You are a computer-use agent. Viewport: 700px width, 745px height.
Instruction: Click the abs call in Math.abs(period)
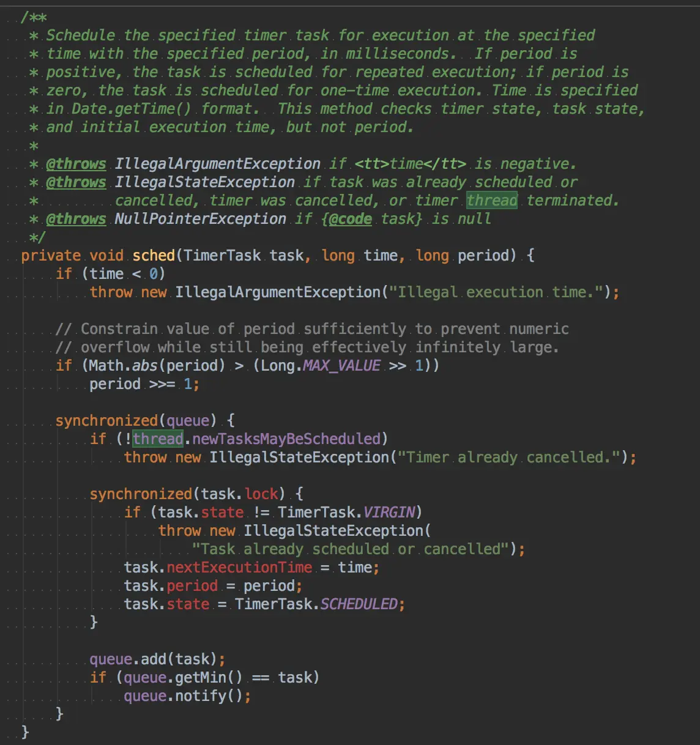144,365
